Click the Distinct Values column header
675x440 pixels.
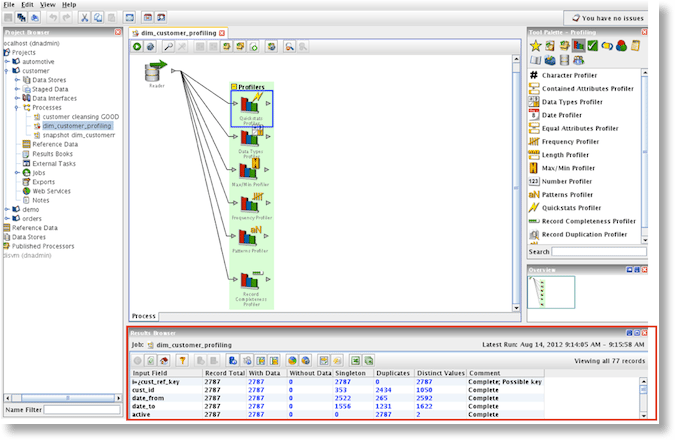coord(440,373)
